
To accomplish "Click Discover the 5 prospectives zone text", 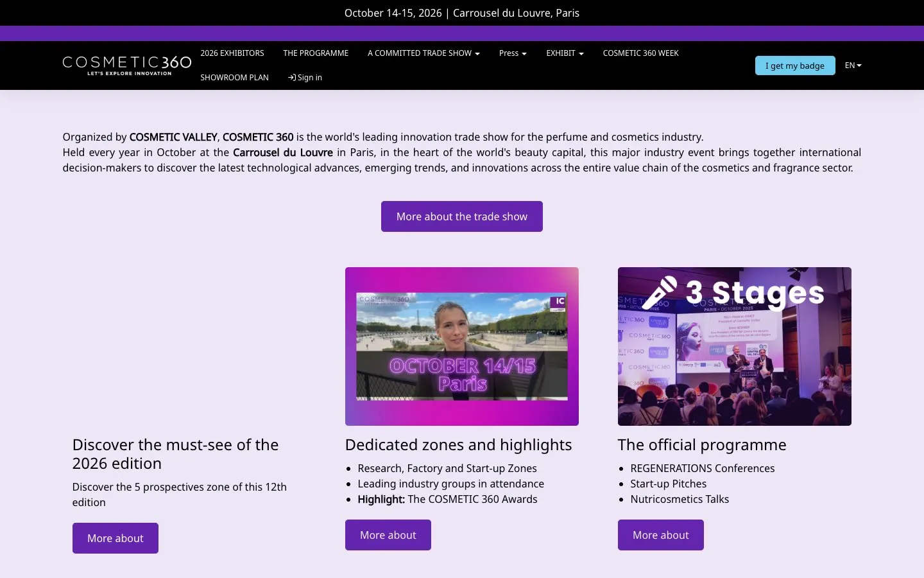I will click(180, 495).
